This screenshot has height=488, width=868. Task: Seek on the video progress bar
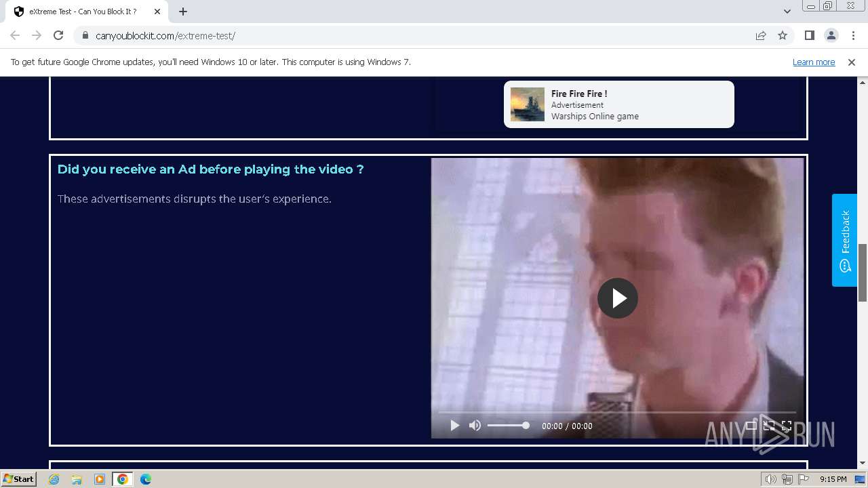pos(617,412)
